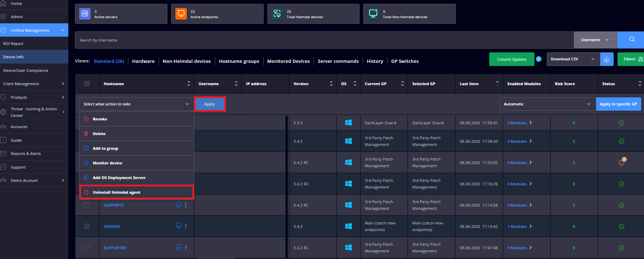Open the SUPPORT3 hostname link
Image resolution: width=644 pixels, height=259 pixels.
point(114,205)
